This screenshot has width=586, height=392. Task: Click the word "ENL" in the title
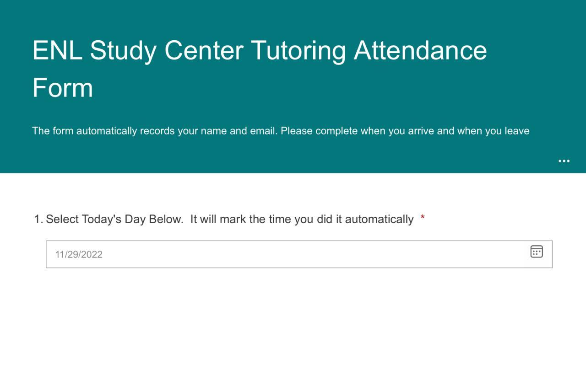tap(57, 50)
